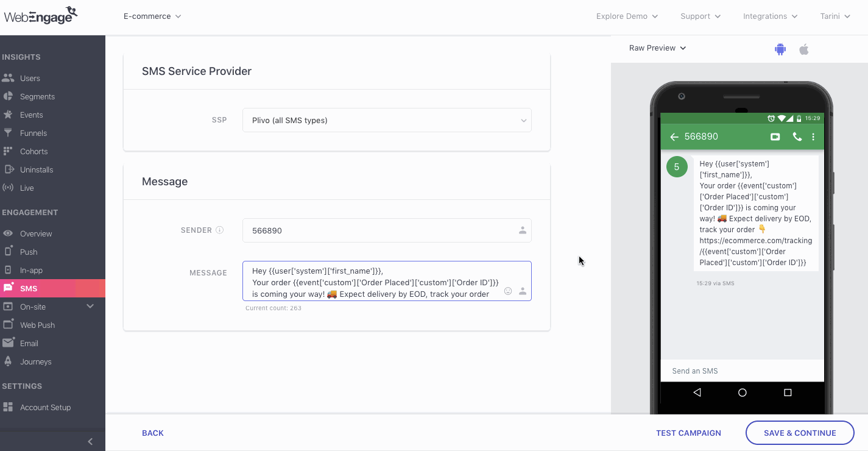Viewport: 868px width, 451px height.
Task: Open Journeys rocket icon
Action: 8,361
